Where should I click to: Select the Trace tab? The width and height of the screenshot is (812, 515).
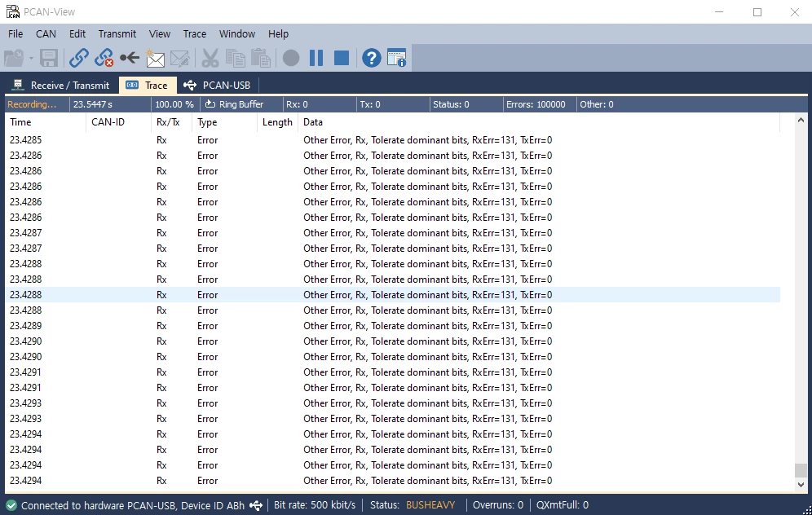pyautogui.click(x=148, y=86)
